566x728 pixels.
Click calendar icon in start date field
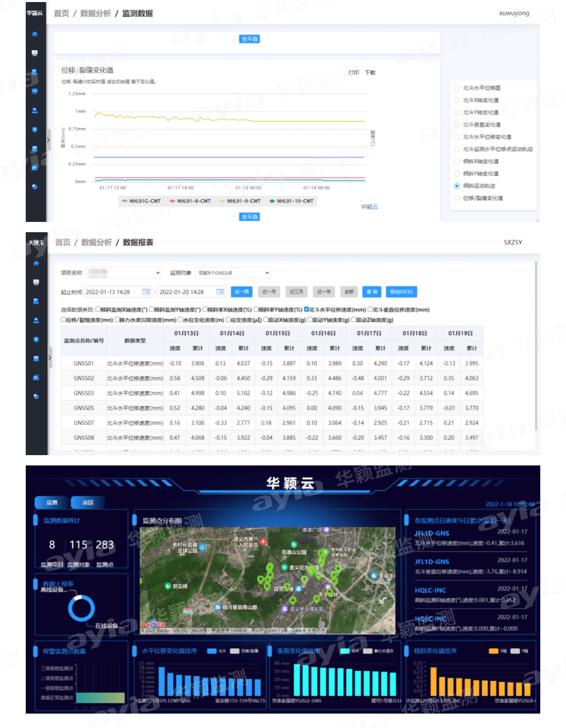click(146, 292)
